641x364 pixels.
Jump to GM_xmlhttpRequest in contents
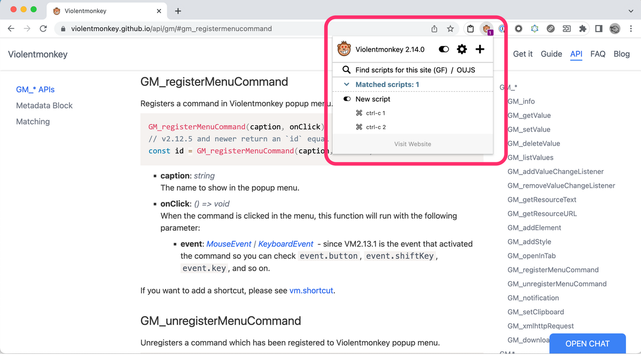(x=541, y=326)
